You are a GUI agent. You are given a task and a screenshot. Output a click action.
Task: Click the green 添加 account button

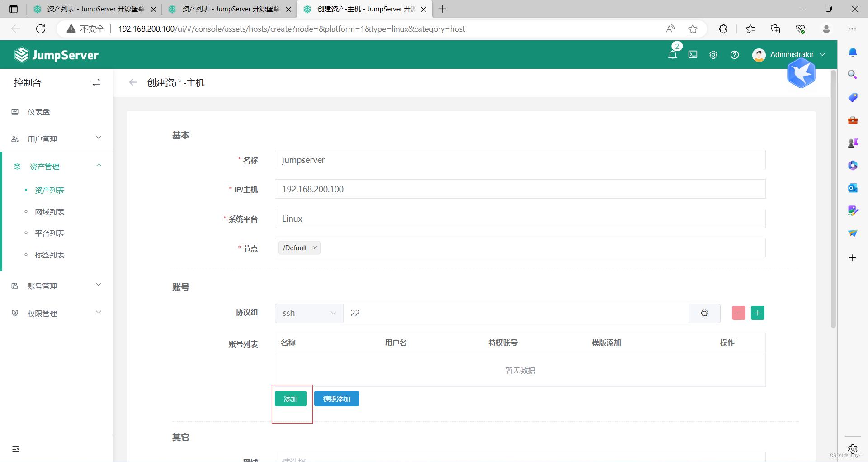coord(291,399)
